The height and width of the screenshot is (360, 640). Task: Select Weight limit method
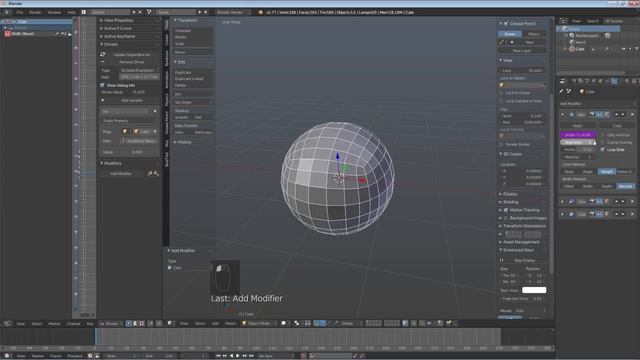click(x=607, y=171)
